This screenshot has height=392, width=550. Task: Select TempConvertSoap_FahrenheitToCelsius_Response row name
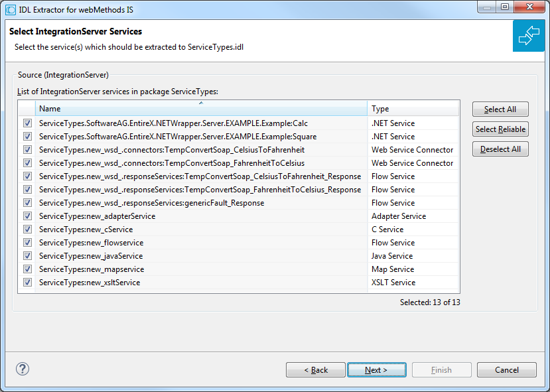pos(200,190)
